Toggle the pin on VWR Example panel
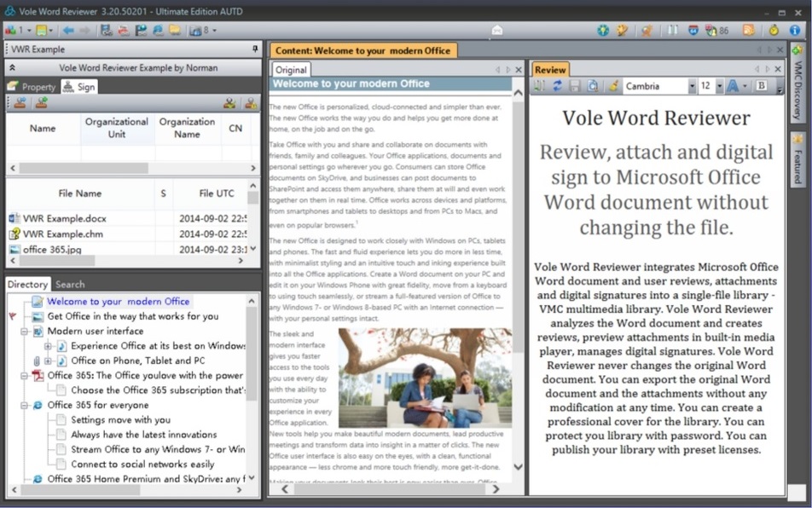This screenshot has width=812, height=508. click(254, 49)
